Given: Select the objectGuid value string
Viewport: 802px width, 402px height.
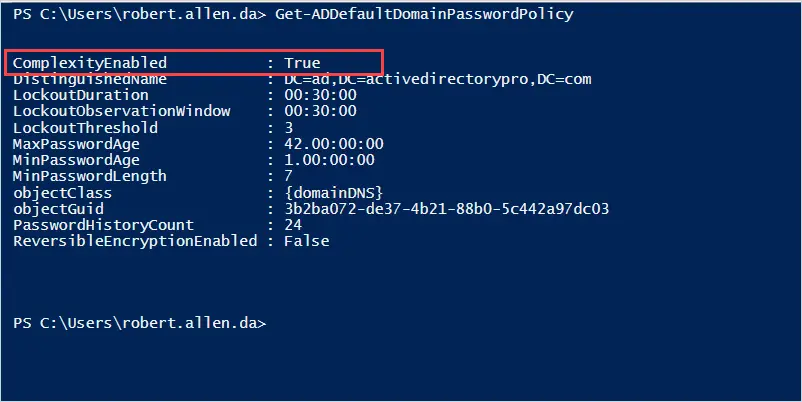Looking at the screenshot, I should (x=447, y=209).
